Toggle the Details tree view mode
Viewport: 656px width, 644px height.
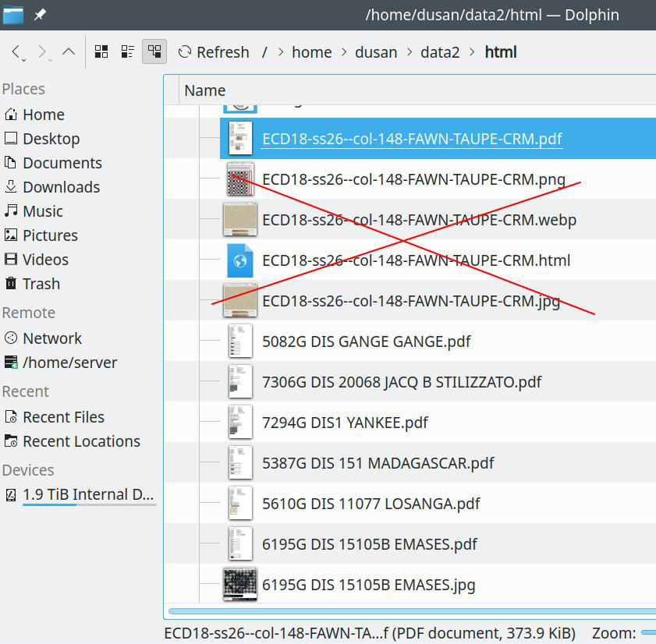pos(154,52)
